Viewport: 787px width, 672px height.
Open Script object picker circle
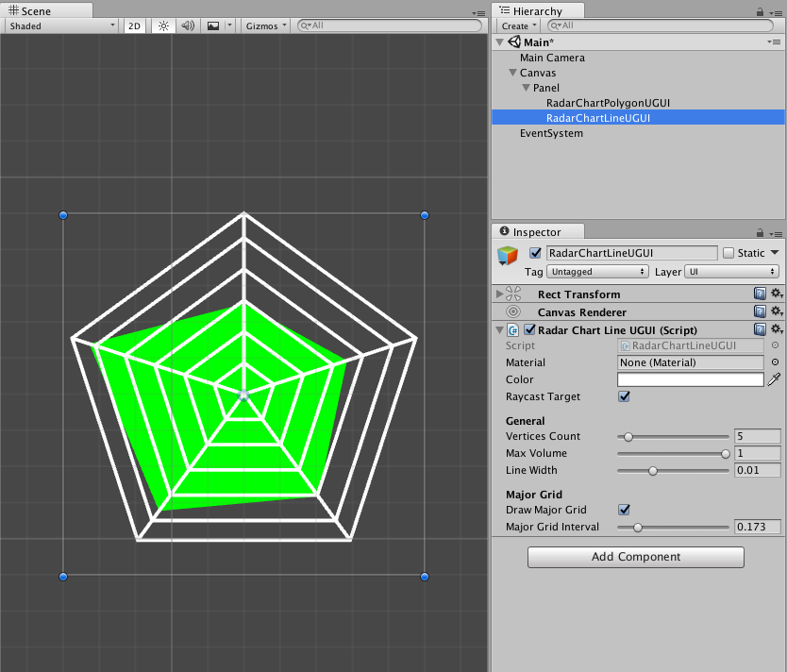click(x=775, y=345)
